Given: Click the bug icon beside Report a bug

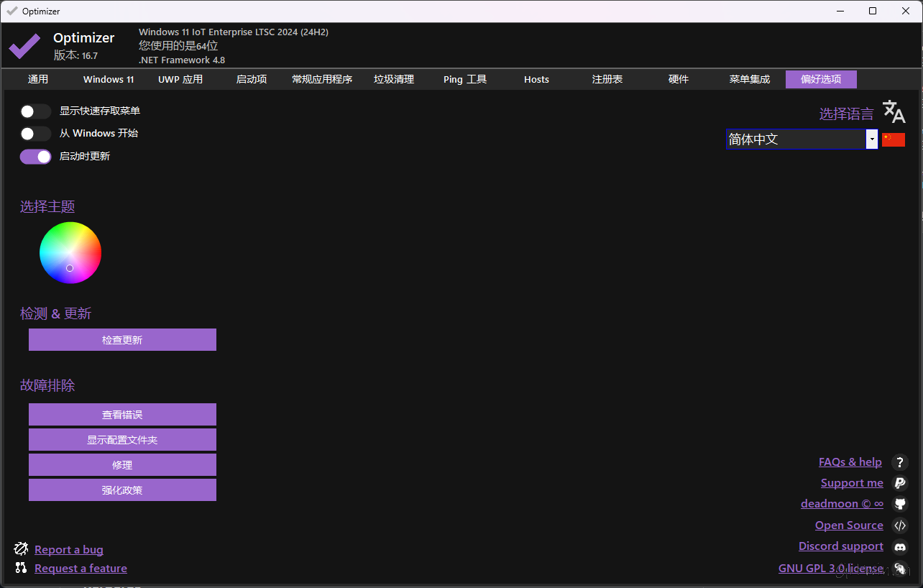Looking at the screenshot, I should (21, 548).
